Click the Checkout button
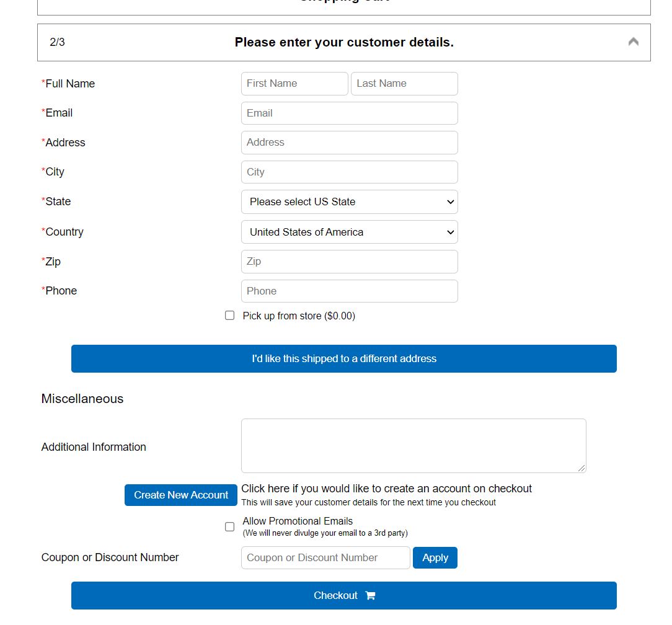This screenshot has height=625, width=672. tap(343, 595)
